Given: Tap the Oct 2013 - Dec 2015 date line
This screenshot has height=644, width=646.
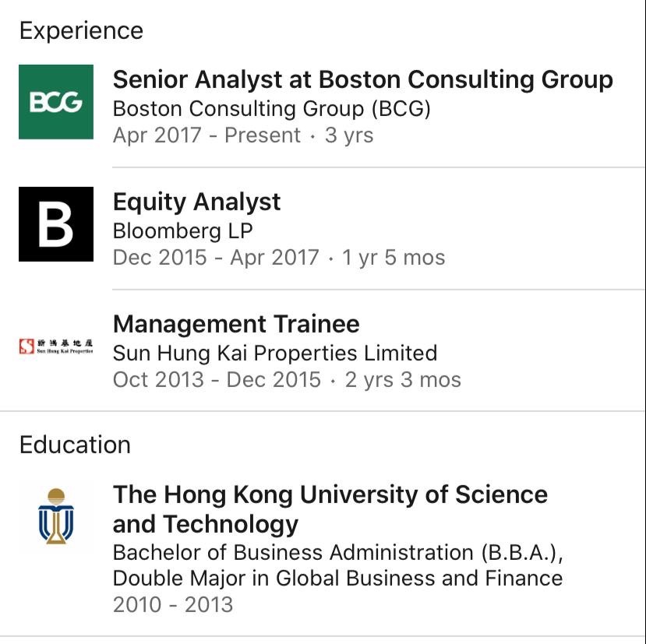Looking at the screenshot, I should [x=217, y=380].
